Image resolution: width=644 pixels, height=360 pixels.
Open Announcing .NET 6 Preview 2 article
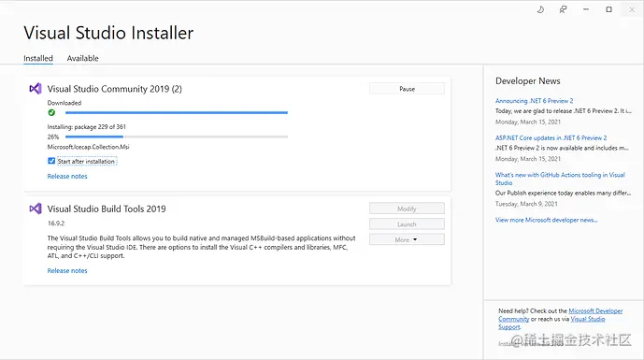click(x=534, y=101)
